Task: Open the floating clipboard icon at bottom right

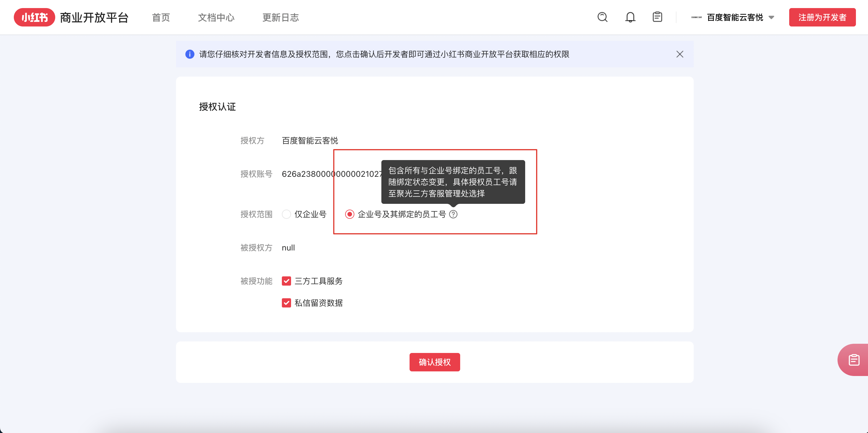Action: point(854,360)
